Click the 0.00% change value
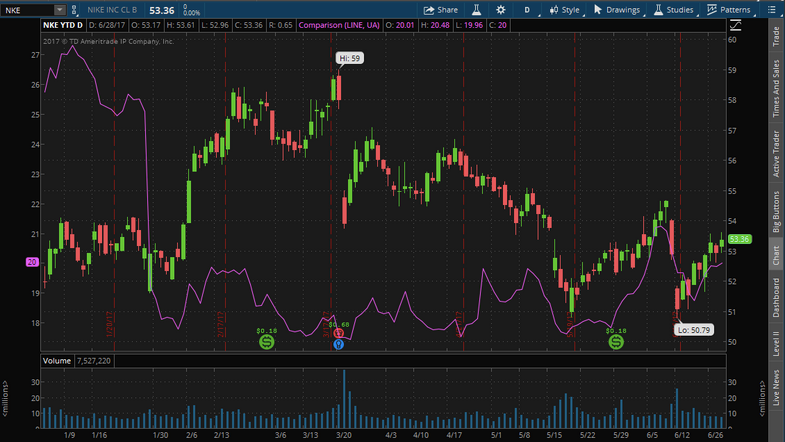Image resolution: width=785 pixels, height=442 pixels. coord(191,13)
